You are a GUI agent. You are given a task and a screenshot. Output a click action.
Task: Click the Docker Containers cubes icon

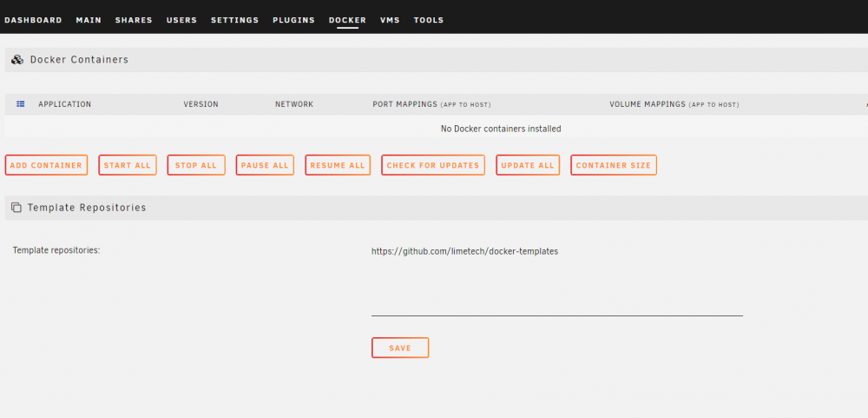click(x=17, y=60)
